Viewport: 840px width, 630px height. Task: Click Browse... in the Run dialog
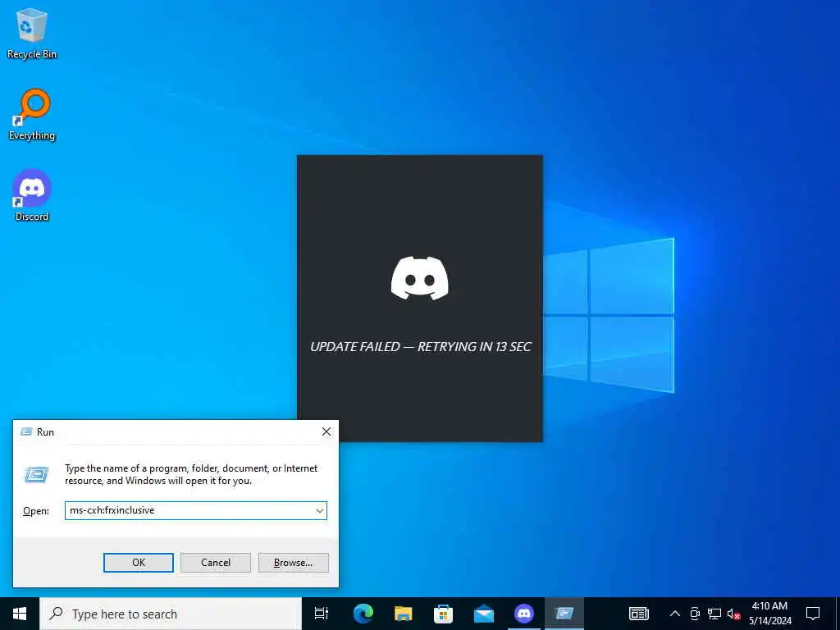(x=293, y=563)
